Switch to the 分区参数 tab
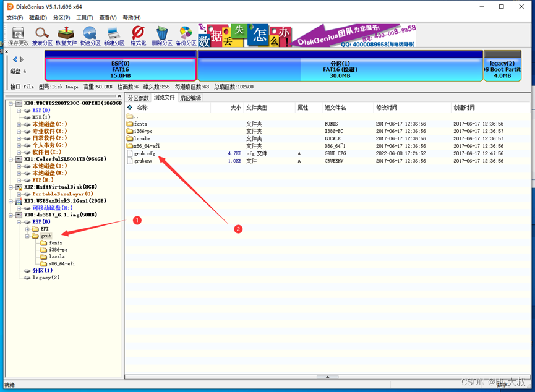The image size is (535, 392). [x=138, y=98]
